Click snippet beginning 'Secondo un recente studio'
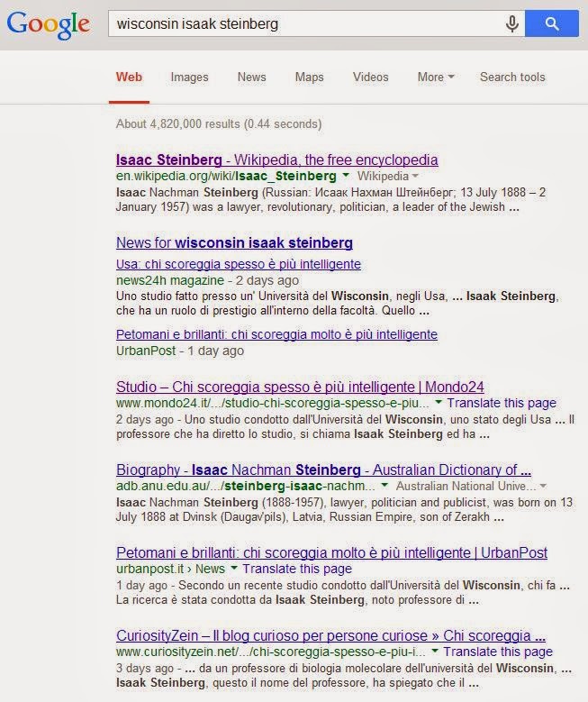The height and width of the screenshot is (702, 588). pyautogui.click(x=343, y=592)
